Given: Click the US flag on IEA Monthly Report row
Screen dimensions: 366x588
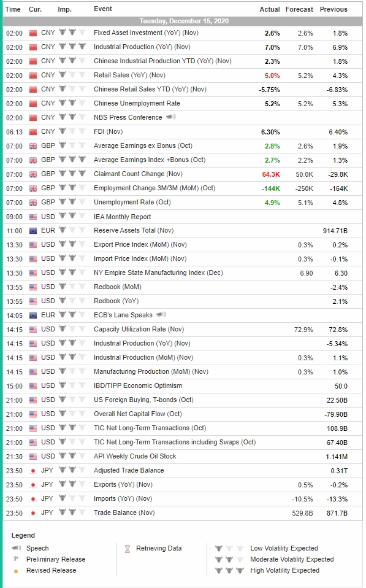Looking at the screenshot, I should [33, 217].
